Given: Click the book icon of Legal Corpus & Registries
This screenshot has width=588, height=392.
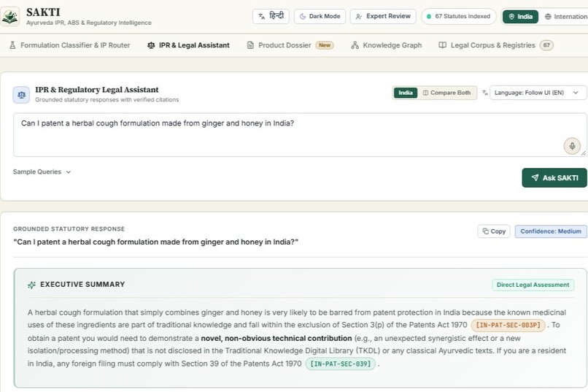Looking at the screenshot, I should pyautogui.click(x=443, y=45).
